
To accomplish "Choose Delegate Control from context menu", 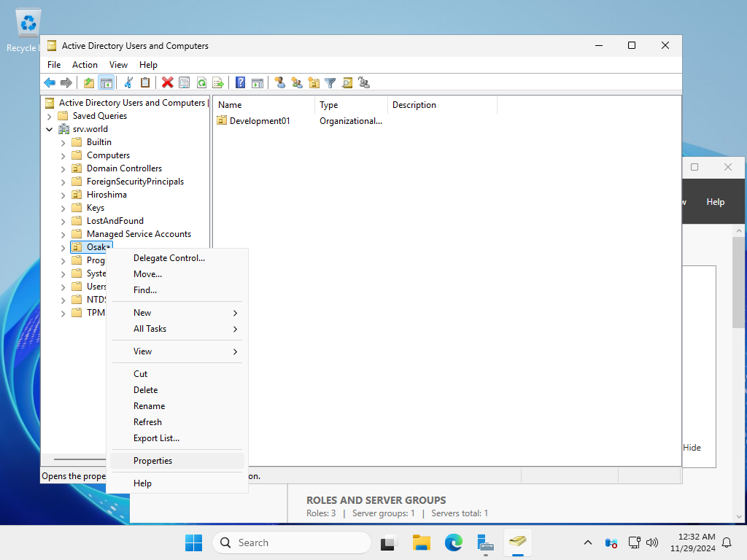I will point(169,258).
